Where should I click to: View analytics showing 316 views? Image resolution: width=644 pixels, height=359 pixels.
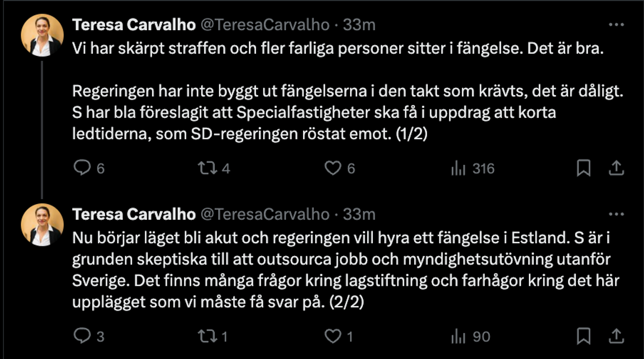[x=458, y=168]
